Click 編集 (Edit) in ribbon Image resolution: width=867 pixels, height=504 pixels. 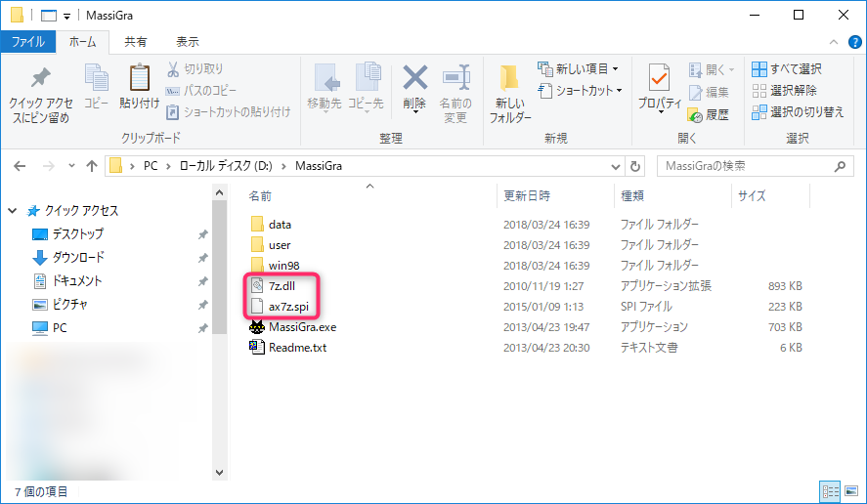click(710, 92)
